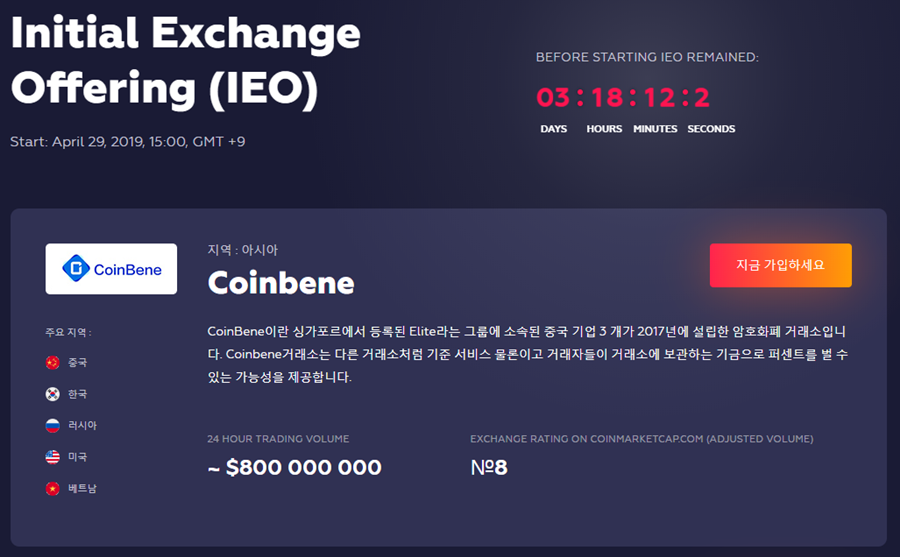Select the 미국 region label
Screen dimensions: 900x557
(77, 457)
